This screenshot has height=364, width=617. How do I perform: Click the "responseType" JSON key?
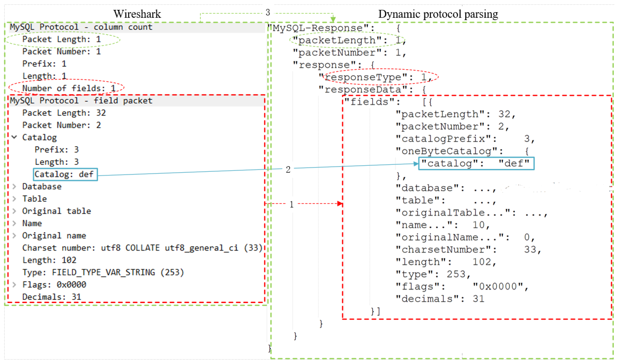tap(363, 77)
